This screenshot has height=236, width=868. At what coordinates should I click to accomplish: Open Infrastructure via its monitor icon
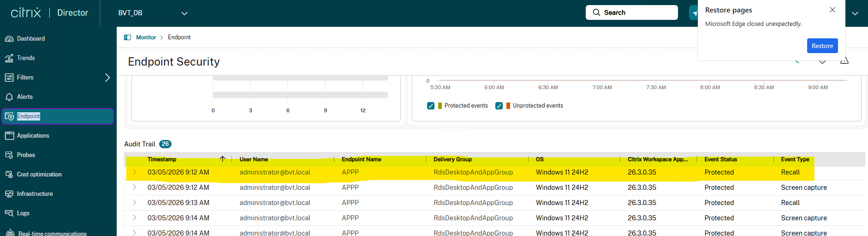pos(9,194)
